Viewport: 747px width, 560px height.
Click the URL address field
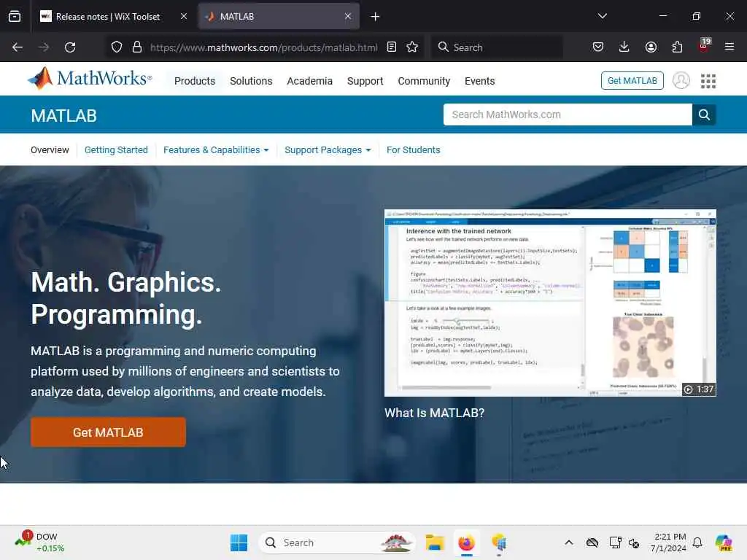(x=263, y=47)
